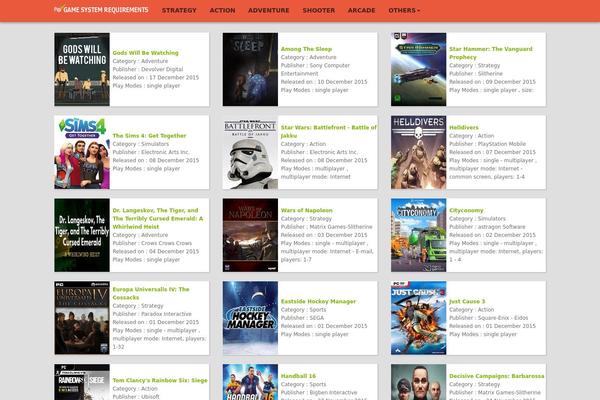Viewport: 600px width, 400px height.
Task: Follow the Gods Will Be Watching title link
Action: (x=145, y=53)
